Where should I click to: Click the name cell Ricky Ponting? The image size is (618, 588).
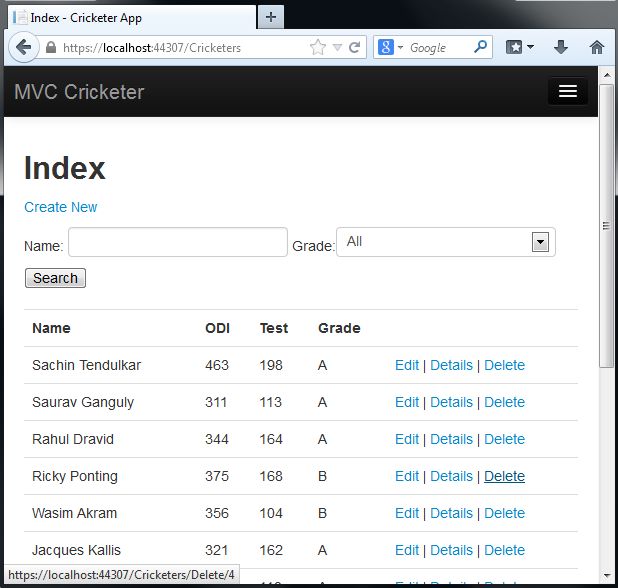pos(75,476)
